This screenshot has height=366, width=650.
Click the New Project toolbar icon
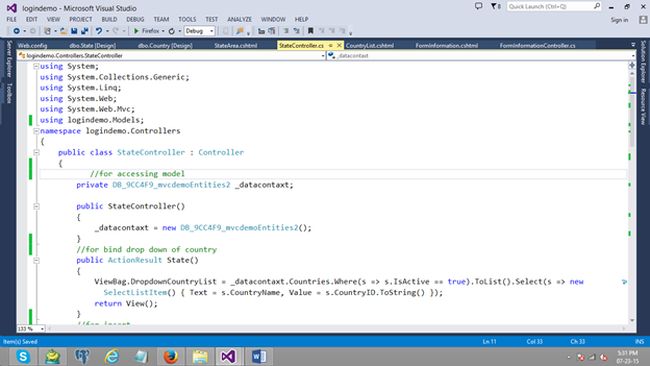tap(47, 31)
